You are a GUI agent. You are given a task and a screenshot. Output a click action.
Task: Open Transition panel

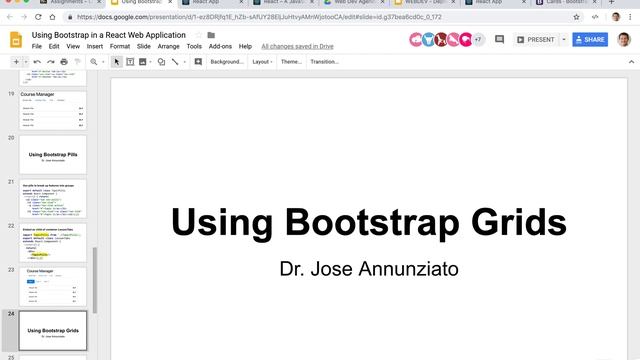[324, 62]
